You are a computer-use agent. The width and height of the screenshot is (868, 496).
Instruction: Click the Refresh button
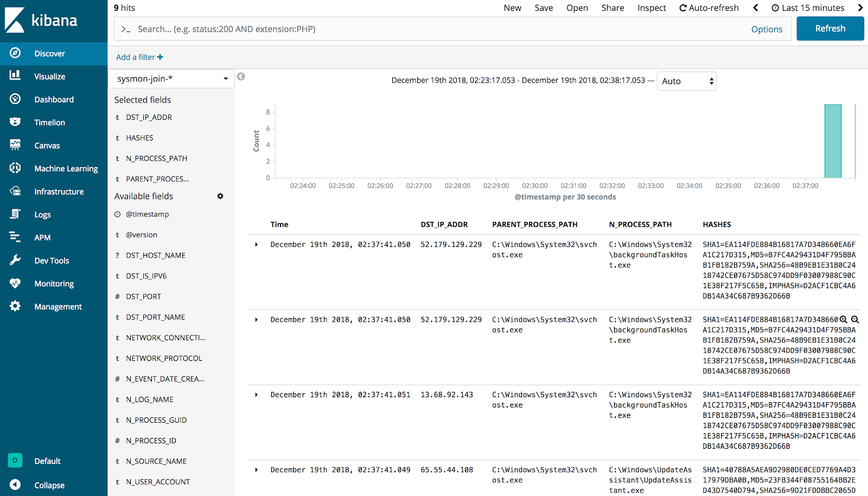pyautogui.click(x=830, y=29)
